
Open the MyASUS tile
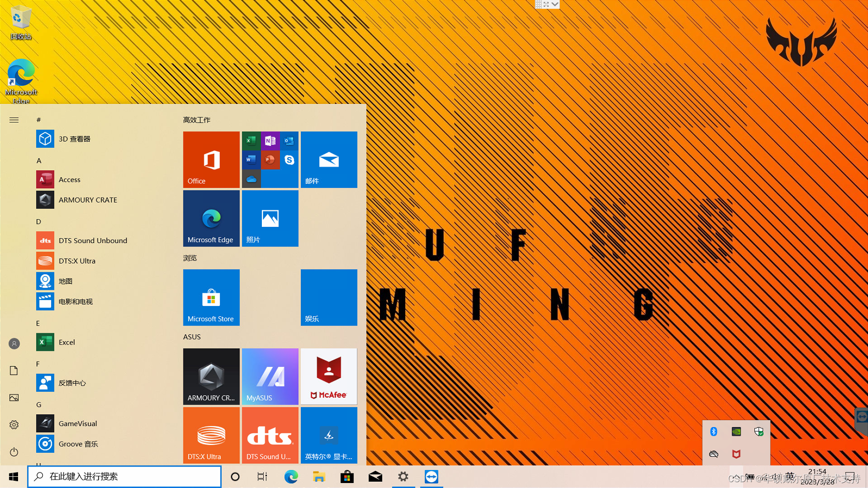pos(270,377)
